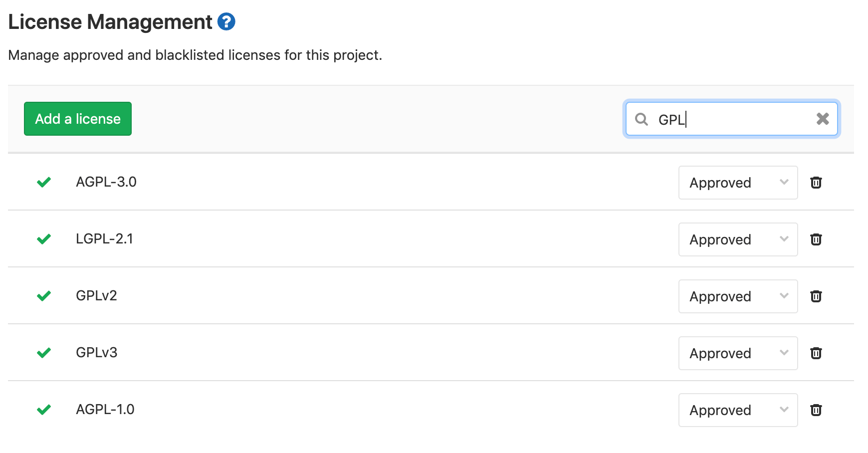Click the green checkmark beside GPLv3
This screenshot has height=453, width=868.
tap(44, 353)
